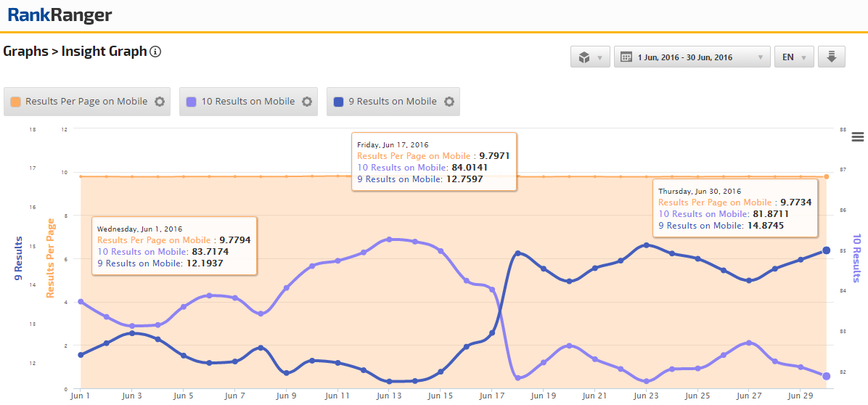Click the gear icon for 9 Results on Mobile

449,102
